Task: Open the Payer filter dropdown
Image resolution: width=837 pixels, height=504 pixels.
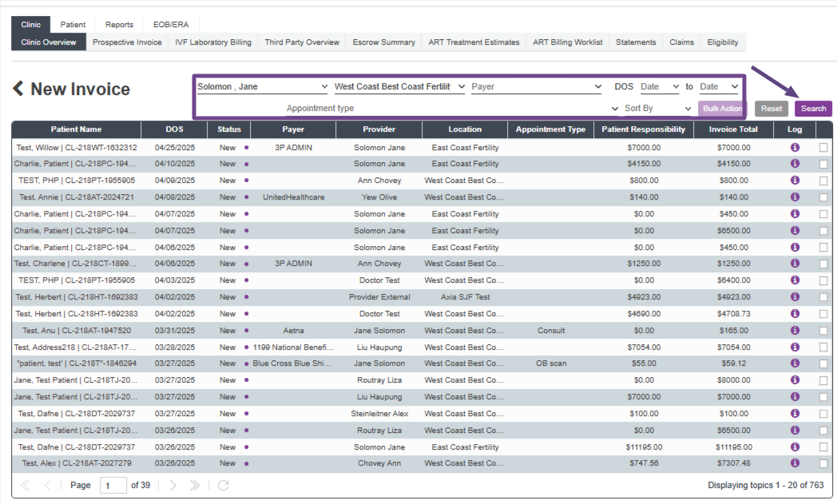Action: pos(537,86)
